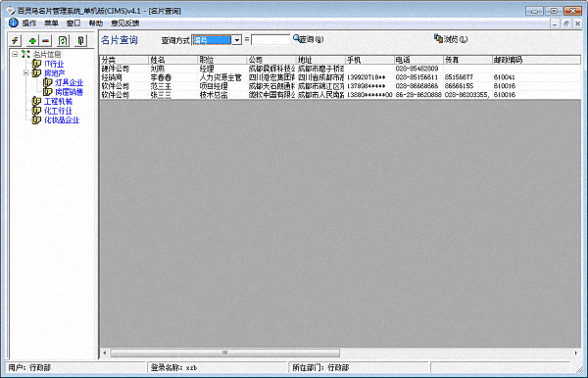
Task: Click the 灯具企业 folder icon
Action: (47, 82)
